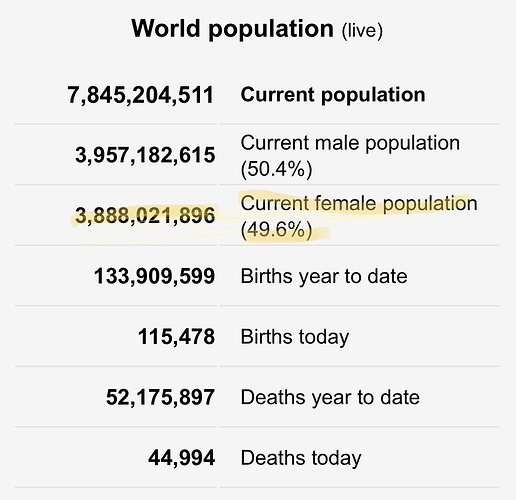Click the number 133,909,599
516x500 pixels.
154,276
